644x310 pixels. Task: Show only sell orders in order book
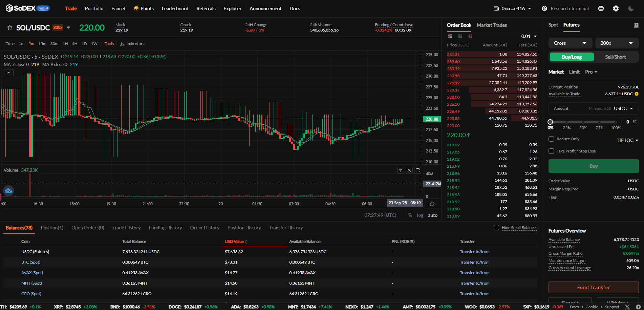pos(470,36)
